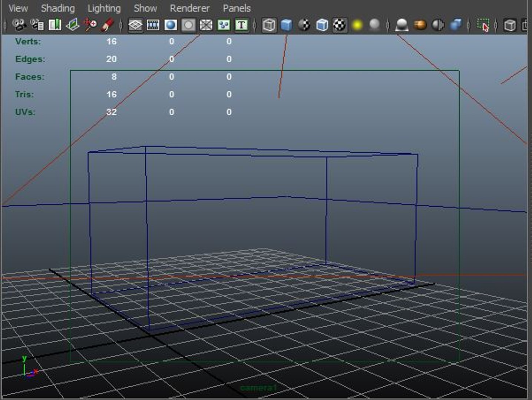The height and width of the screenshot is (400, 532).
Task: Open the Grease Pencil tool
Action: (108, 25)
